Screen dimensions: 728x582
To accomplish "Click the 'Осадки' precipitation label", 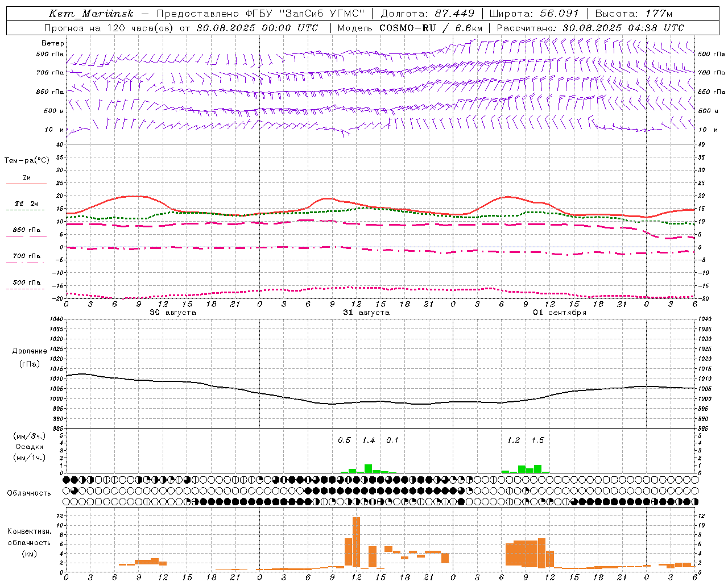I will tap(30, 447).
